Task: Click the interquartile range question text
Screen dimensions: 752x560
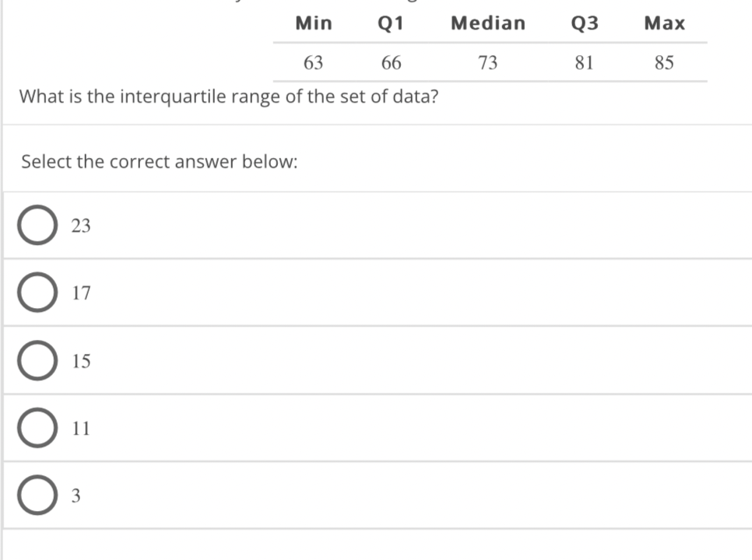Action: point(229,96)
